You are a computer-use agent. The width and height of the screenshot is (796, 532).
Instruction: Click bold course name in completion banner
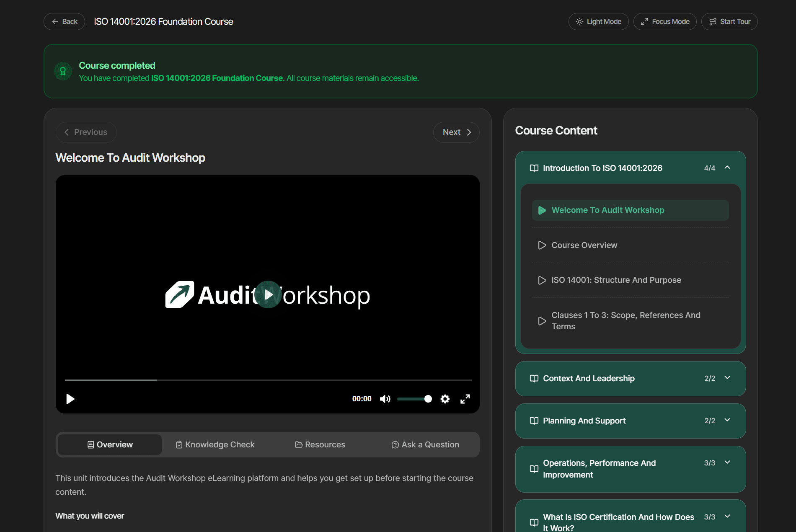point(217,78)
